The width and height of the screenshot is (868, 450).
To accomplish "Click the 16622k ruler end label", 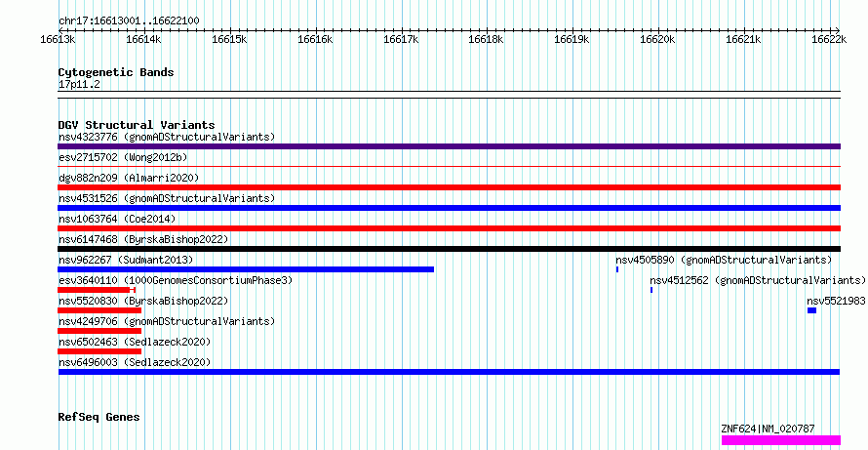I will [x=829, y=39].
